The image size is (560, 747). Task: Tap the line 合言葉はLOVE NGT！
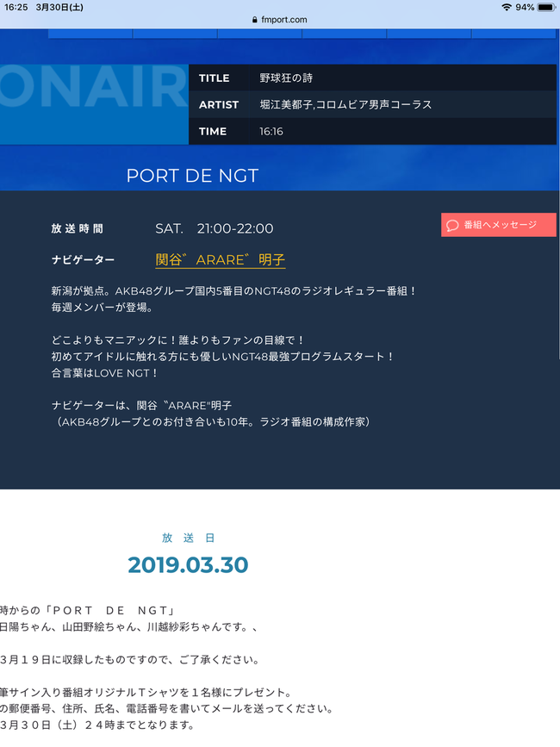tap(105, 373)
